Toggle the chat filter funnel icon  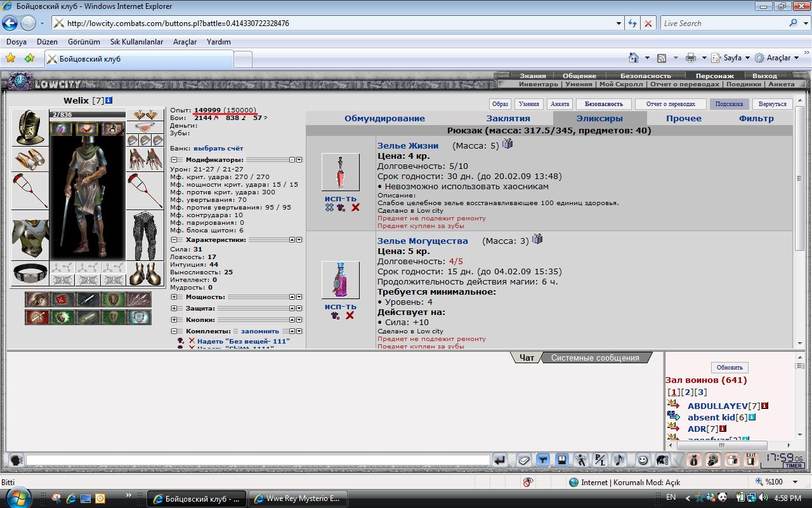point(543,460)
